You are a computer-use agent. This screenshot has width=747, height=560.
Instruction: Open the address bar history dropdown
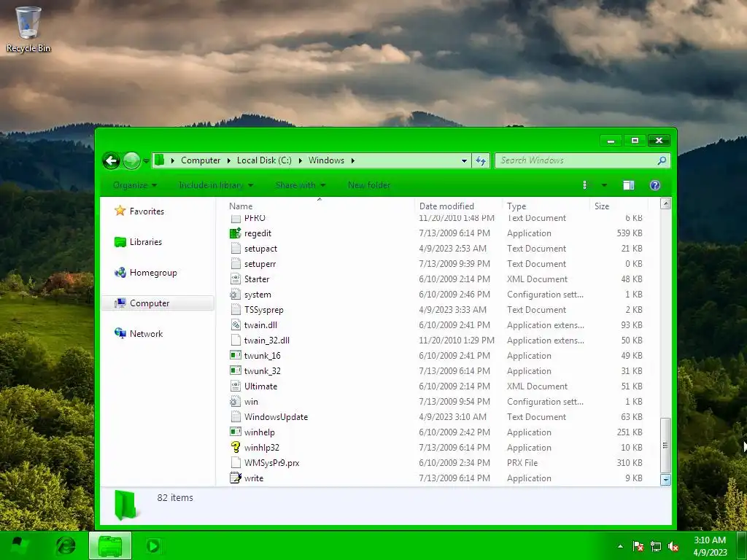464,161
